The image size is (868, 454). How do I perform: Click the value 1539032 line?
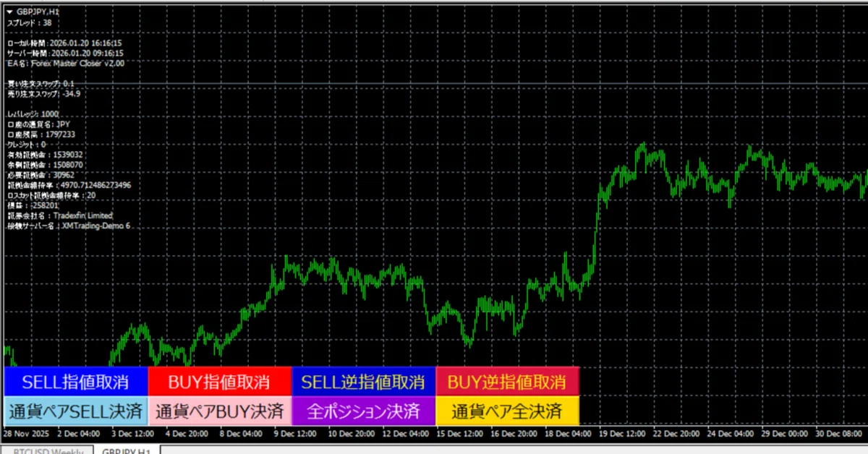[x=45, y=154]
